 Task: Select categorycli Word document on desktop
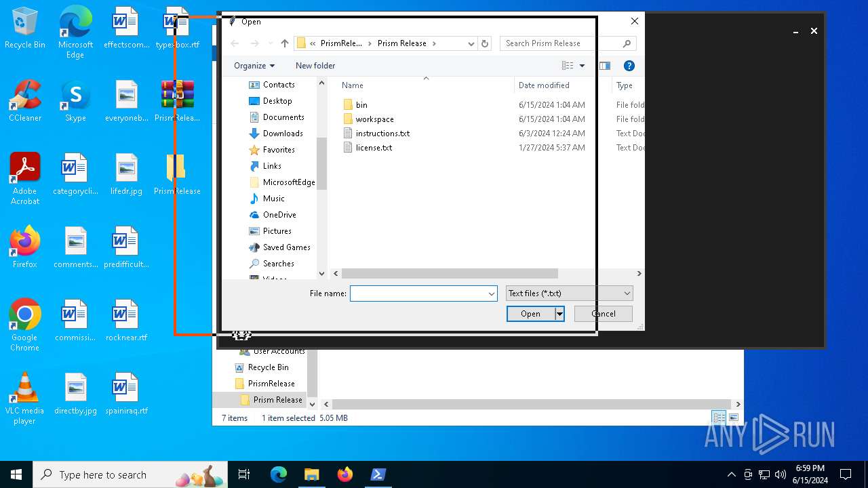(75, 174)
